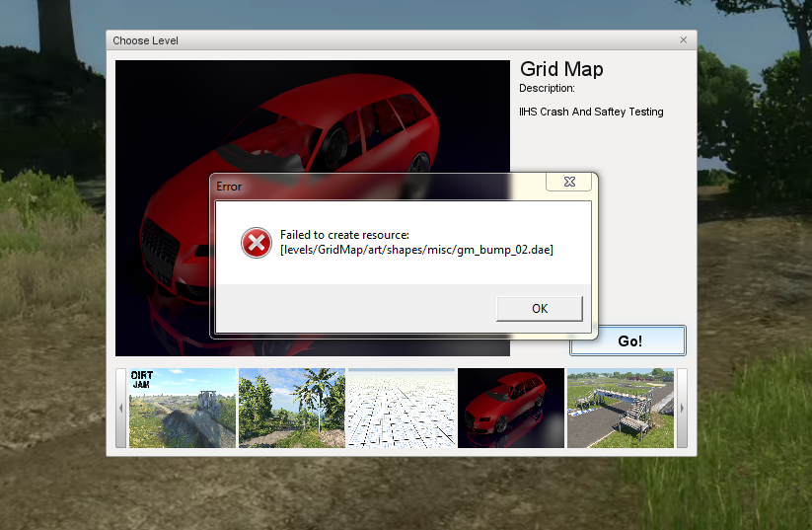Click OK in the Error dialog
The height and width of the screenshot is (530, 812).
click(x=539, y=308)
